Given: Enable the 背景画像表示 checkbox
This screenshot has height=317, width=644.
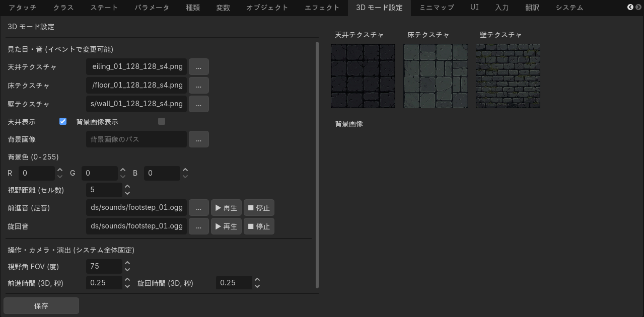Looking at the screenshot, I should tap(162, 121).
